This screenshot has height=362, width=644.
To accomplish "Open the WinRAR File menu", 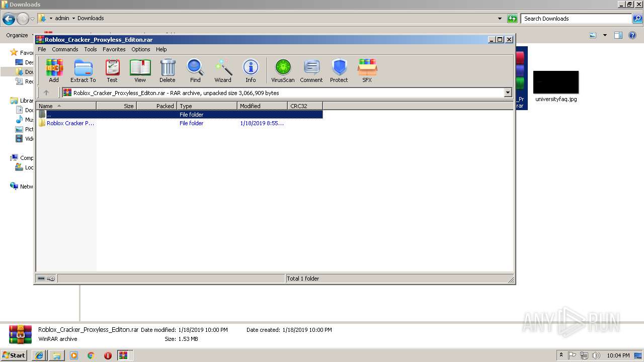I will 42,49.
